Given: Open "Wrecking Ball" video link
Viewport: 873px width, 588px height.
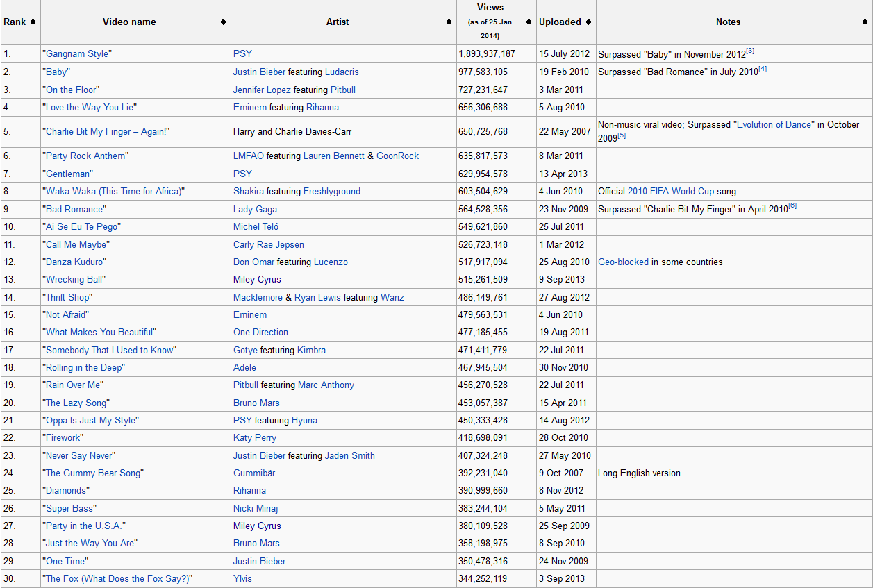Looking at the screenshot, I should pos(74,280).
